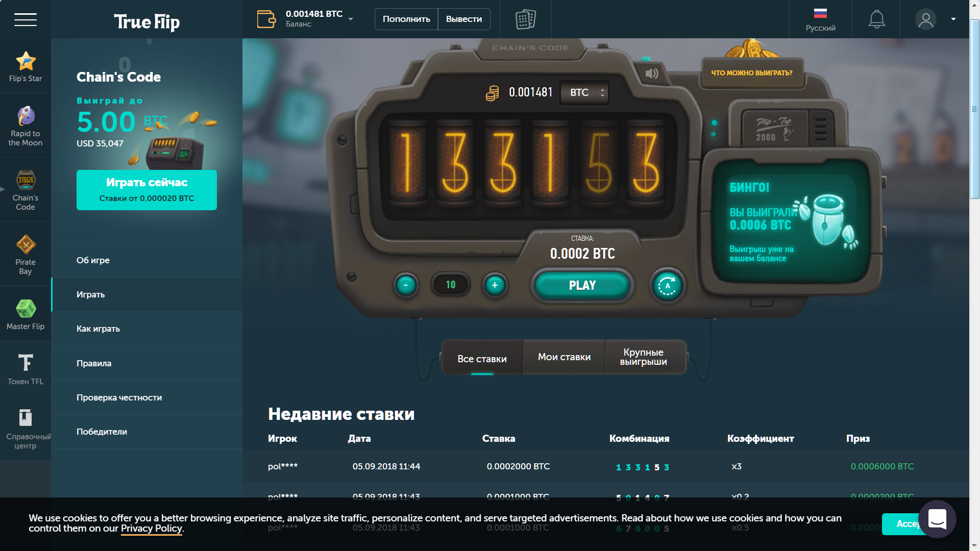Viewport: 980px width, 551px height.
Task: Click the date 05.09.2018 11:44
Action: click(x=386, y=466)
